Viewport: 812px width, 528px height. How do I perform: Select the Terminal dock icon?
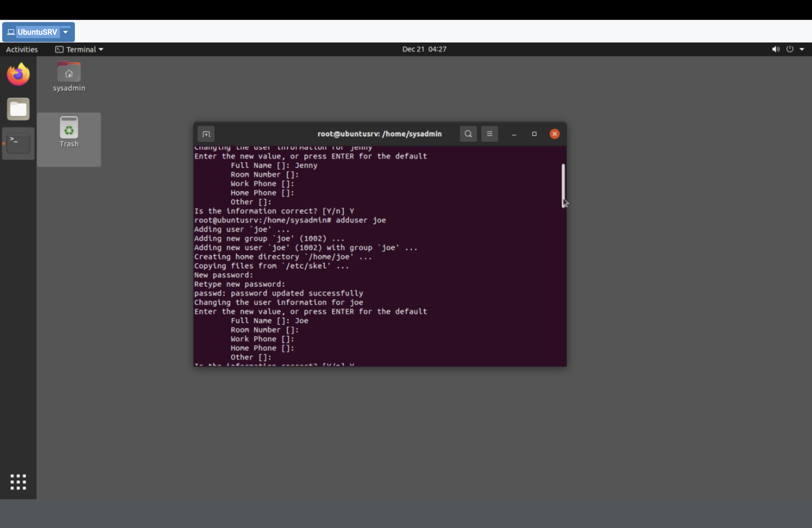coord(18,143)
